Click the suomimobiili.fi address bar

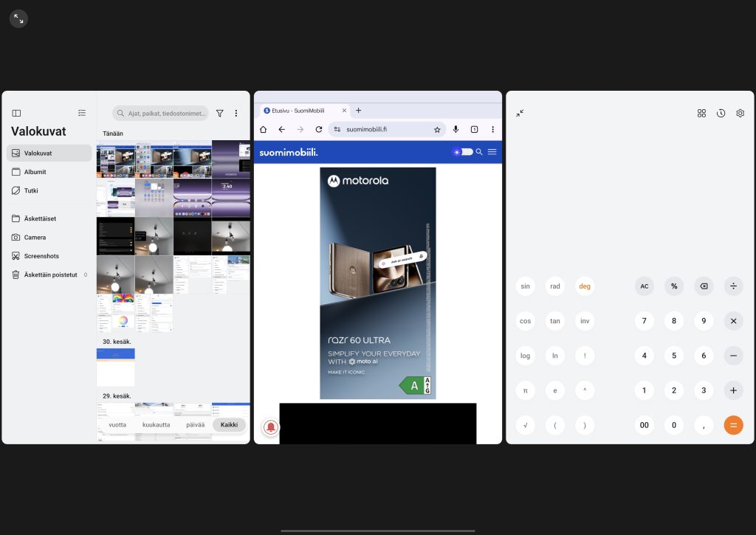(x=387, y=130)
